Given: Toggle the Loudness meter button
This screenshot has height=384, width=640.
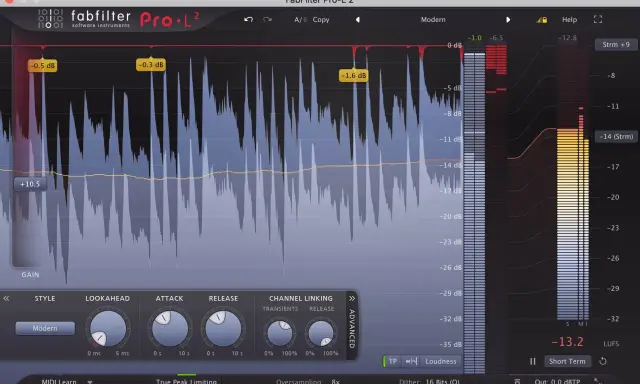Looking at the screenshot, I should click(x=441, y=361).
